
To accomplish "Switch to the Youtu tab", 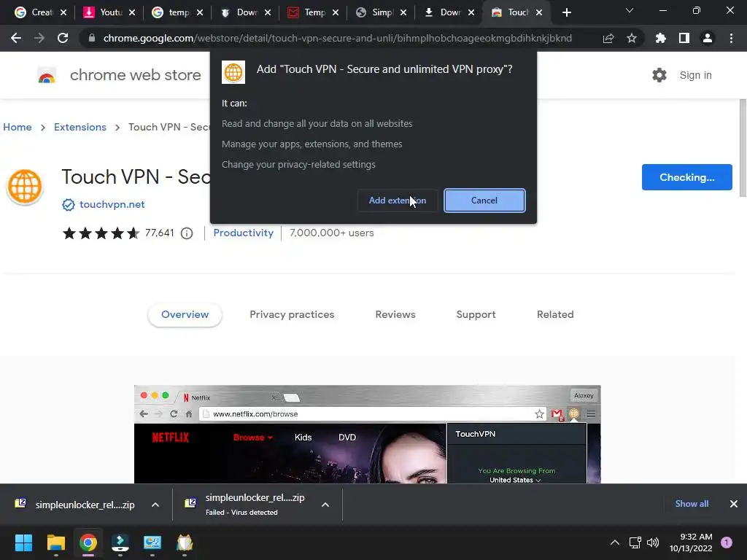I will tap(104, 12).
